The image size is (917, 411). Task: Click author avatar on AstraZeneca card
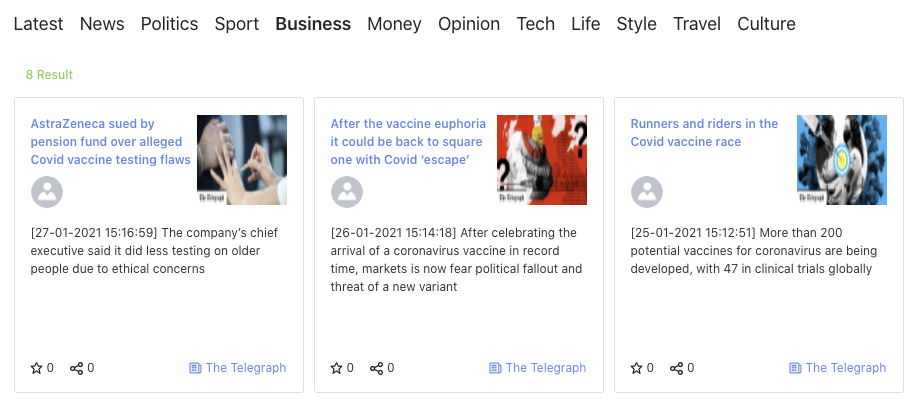click(47, 192)
